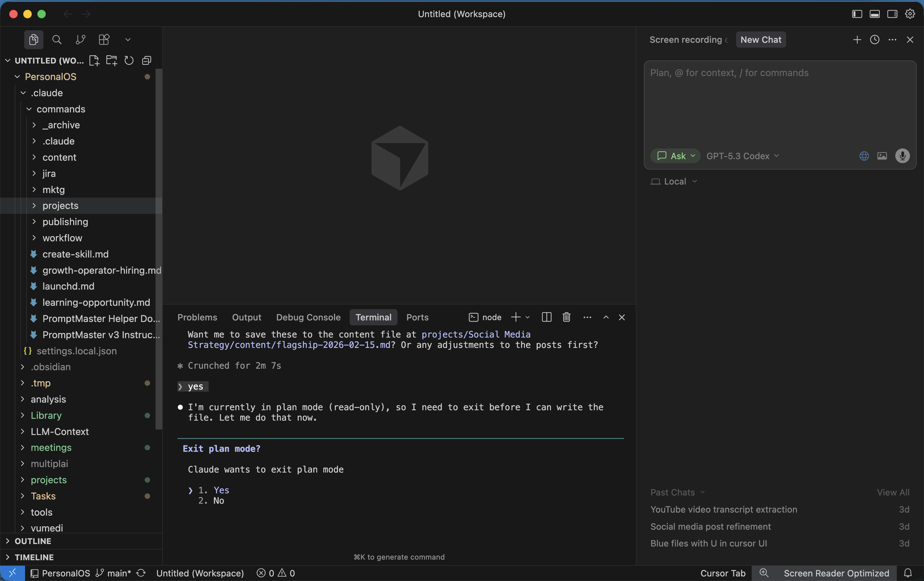
Task: Toggle the secondary sidebar layout button
Action: (x=892, y=14)
